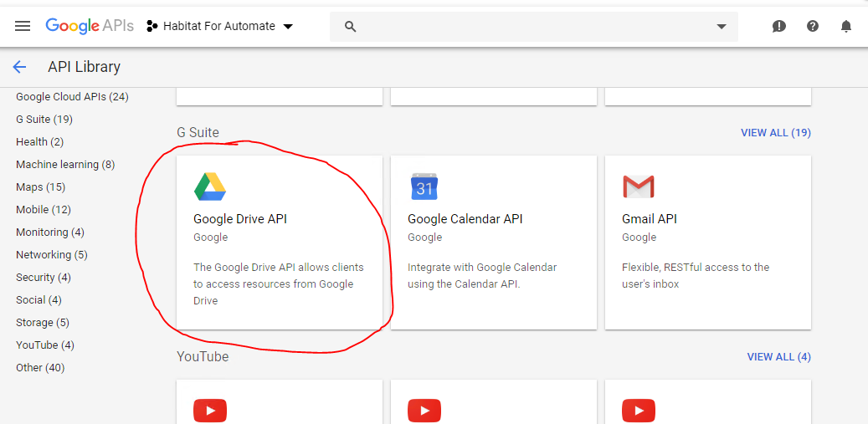Screen dimensions: 868x424
Task: Click inside the search input field
Action: click(534, 26)
